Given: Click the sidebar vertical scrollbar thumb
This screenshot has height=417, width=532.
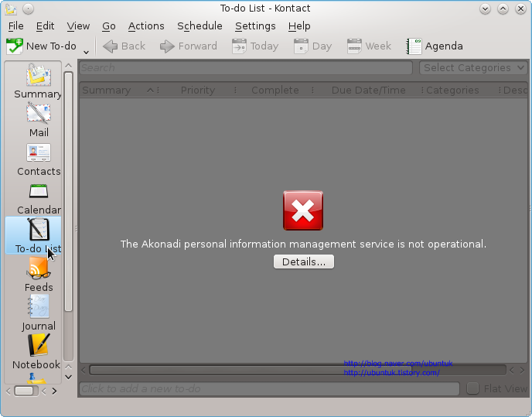Looking at the screenshot, I should click(x=68, y=192).
